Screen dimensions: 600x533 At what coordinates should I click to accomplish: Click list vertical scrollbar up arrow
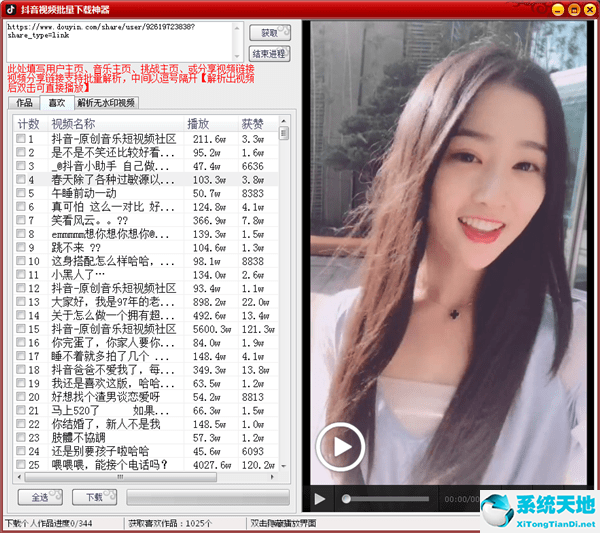(x=284, y=121)
